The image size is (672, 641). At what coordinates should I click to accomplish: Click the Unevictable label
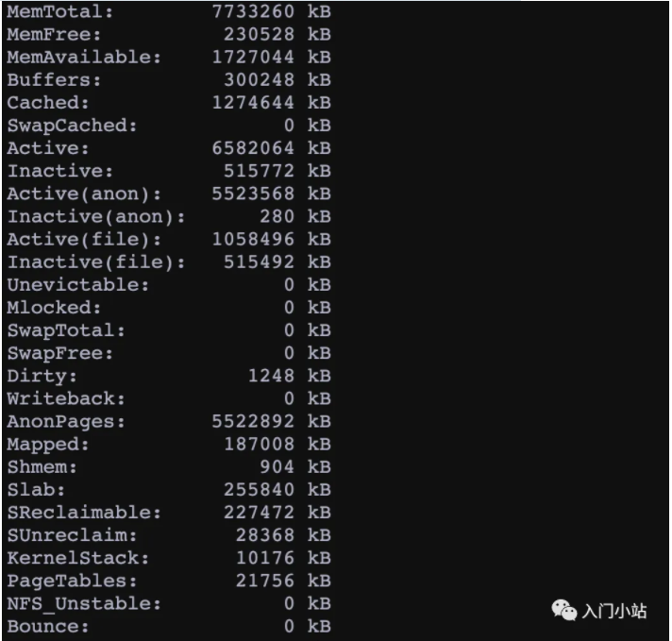77,284
